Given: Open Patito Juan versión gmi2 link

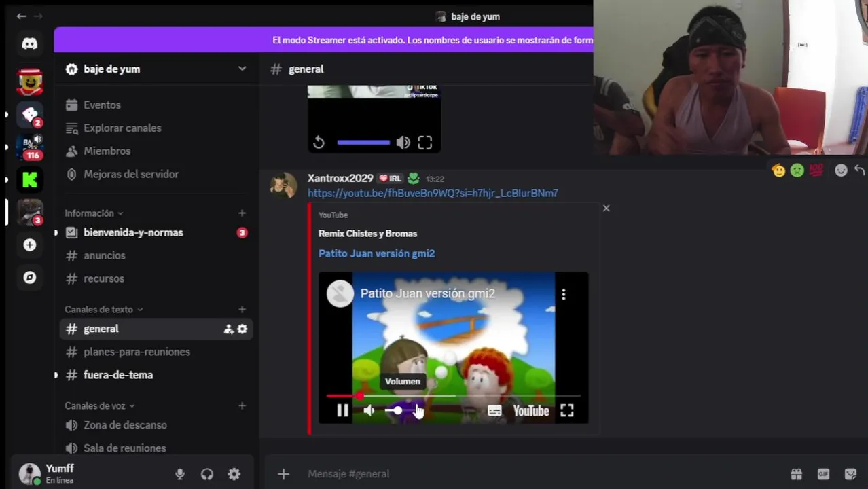Looking at the screenshot, I should click(x=376, y=253).
